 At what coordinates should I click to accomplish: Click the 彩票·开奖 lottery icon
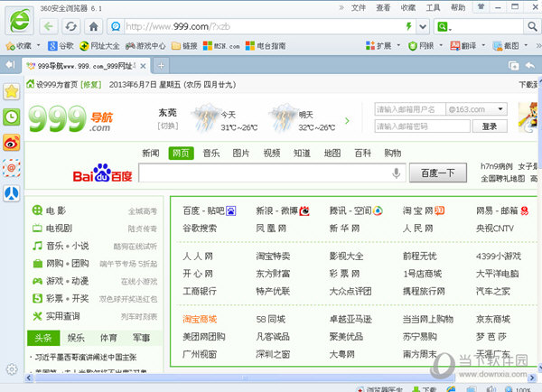coord(37,298)
